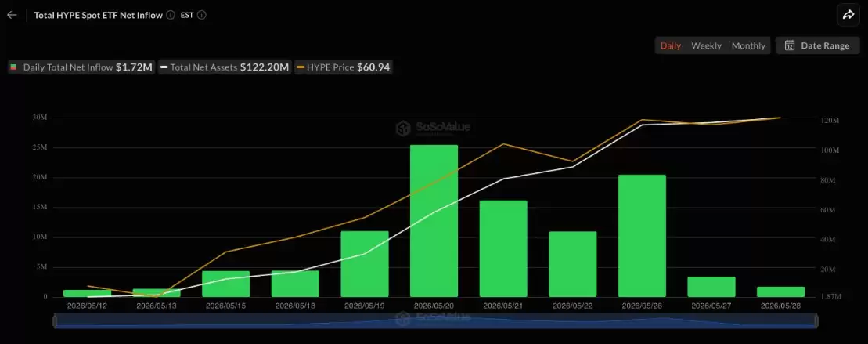Viewport: 868px width, 344px height.
Task: Click left axis label 25M
Action: click(x=40, y=147)
